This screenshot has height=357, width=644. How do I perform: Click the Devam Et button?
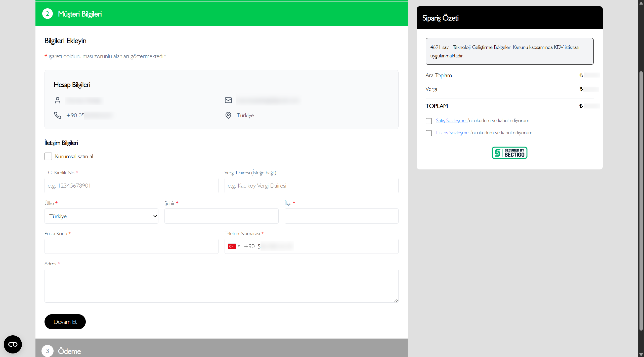pos(65,322)
